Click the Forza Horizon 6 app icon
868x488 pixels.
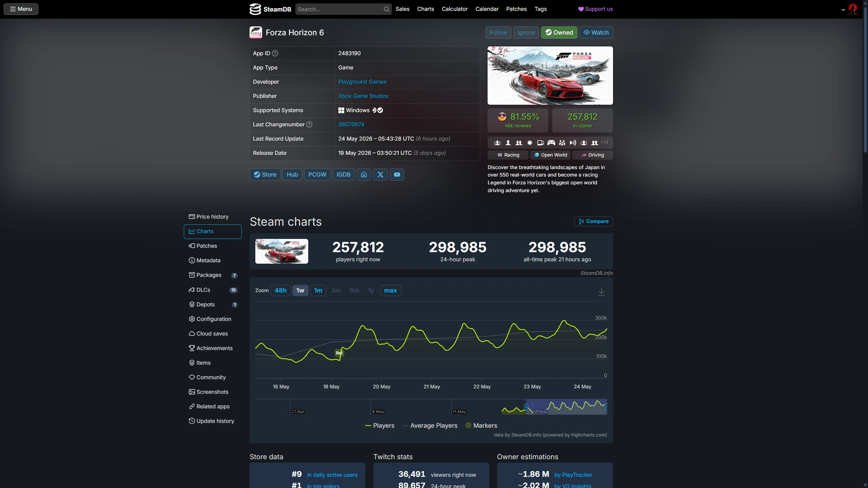(x=256, y=33)
